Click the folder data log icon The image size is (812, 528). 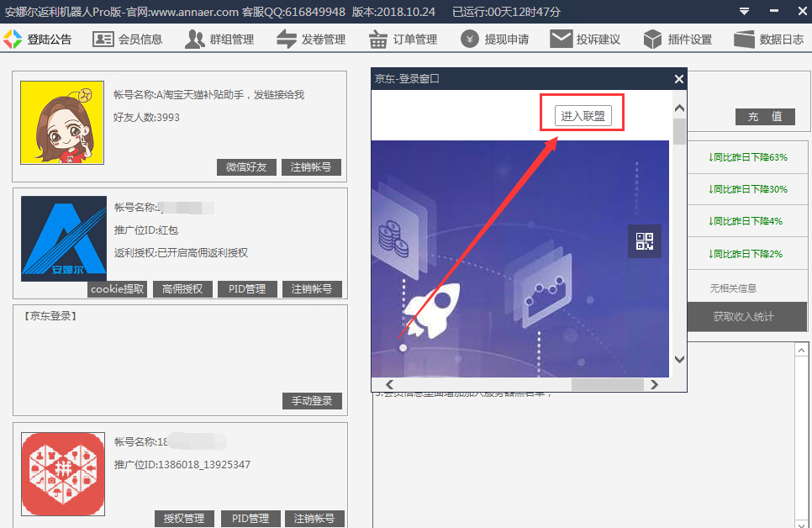[x=744, y=40]
